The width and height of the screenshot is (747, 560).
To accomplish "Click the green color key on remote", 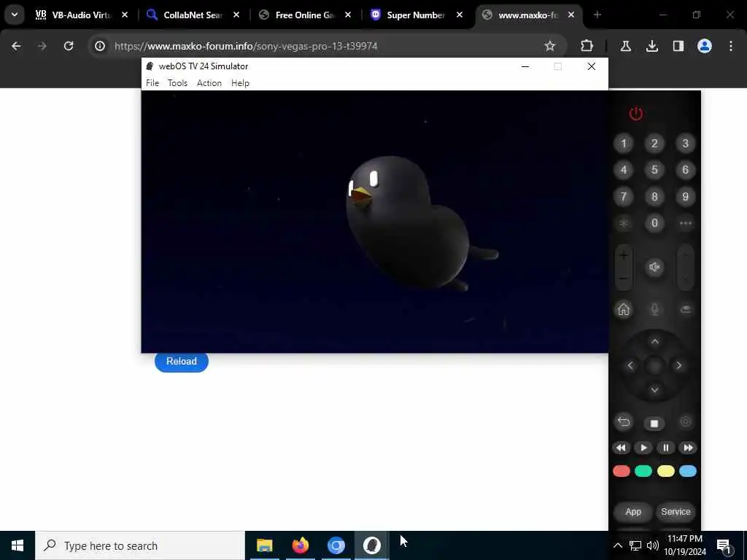I will (x=643, y=472).
